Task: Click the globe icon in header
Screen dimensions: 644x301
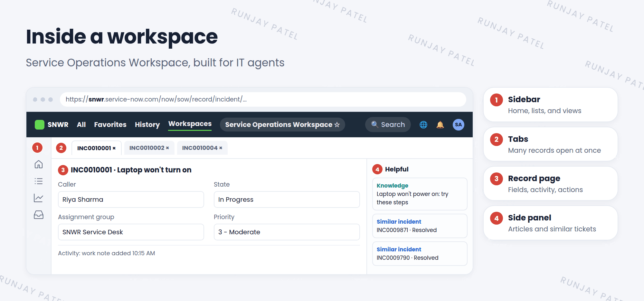Action: tap(423, 125)
